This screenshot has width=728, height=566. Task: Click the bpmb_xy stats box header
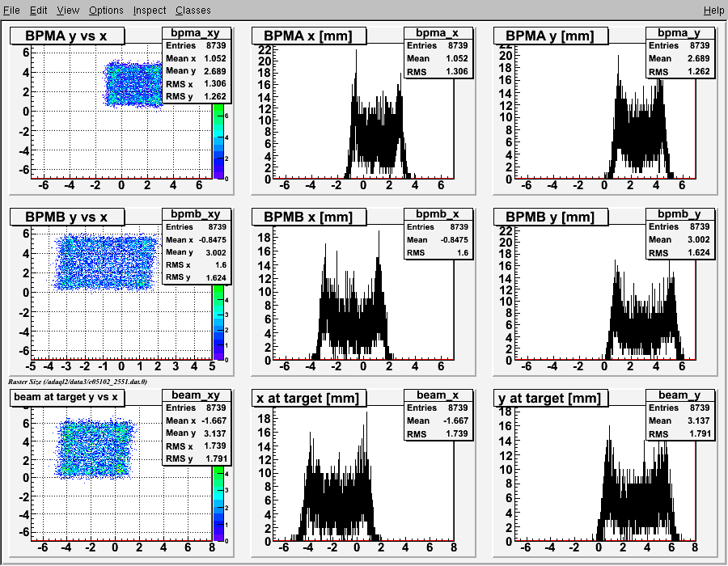tap(196, 214)
